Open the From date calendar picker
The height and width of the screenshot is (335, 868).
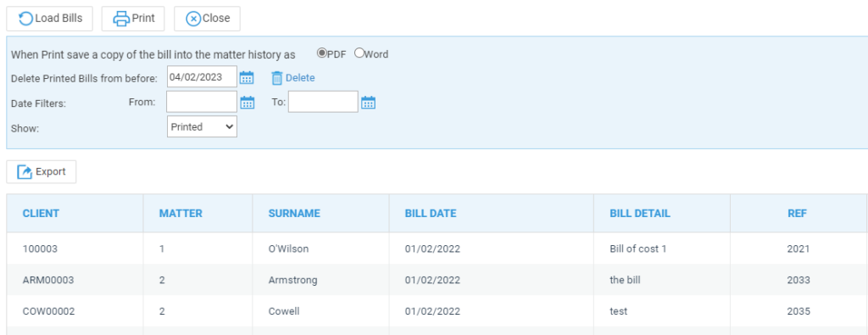tap(247, 103)
